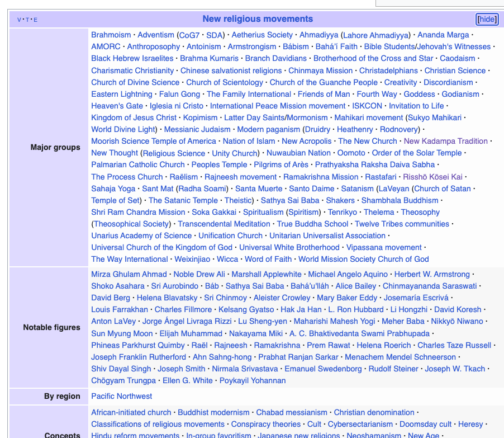
Task: Open the Helena Blavatsky link
Action: pos(167,298)
